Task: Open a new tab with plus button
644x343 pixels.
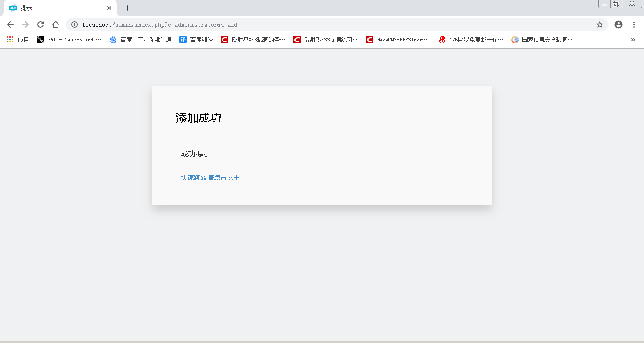Action: coord(127,8)
